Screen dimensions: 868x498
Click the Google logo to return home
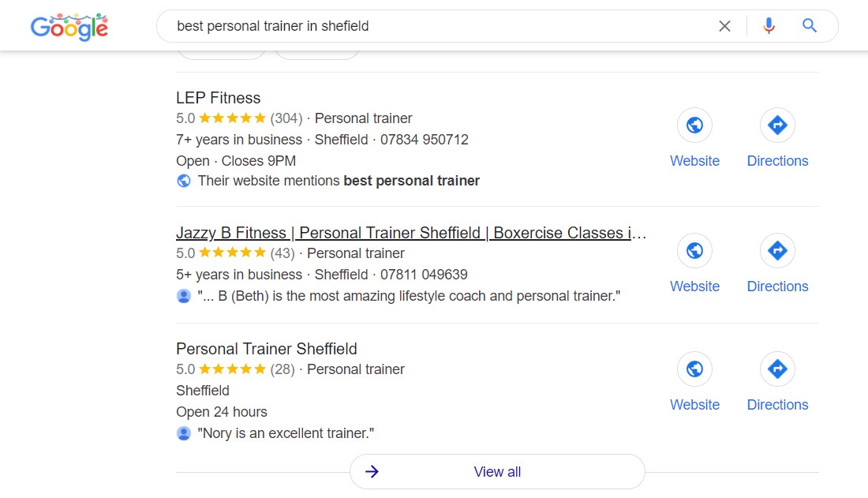[x=69, y=26]
